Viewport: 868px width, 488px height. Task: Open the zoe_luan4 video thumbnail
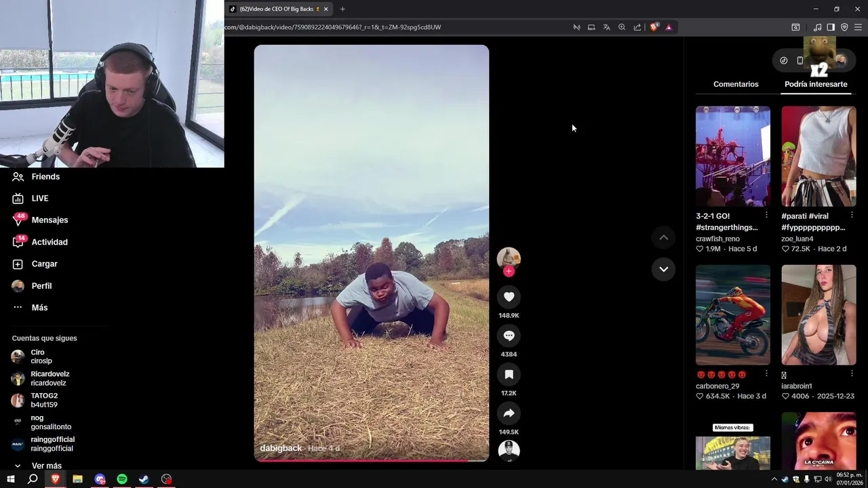[x=818, y=156]
